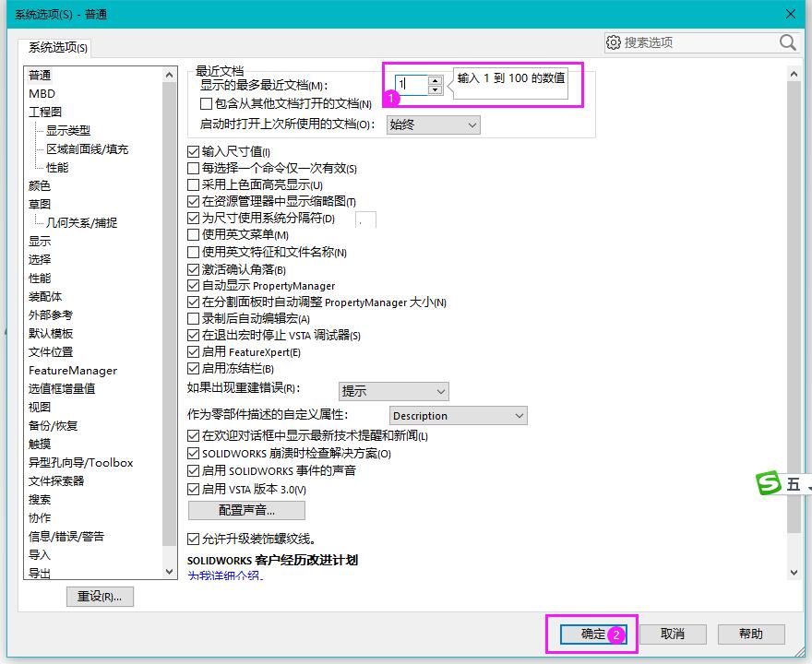Confirm with the 确定 button
The image size is (812, 664).
coord(593,634)
